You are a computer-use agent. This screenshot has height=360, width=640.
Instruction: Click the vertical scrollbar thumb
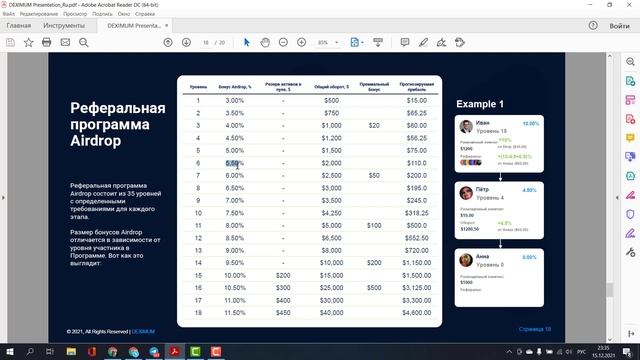point(610,290)
